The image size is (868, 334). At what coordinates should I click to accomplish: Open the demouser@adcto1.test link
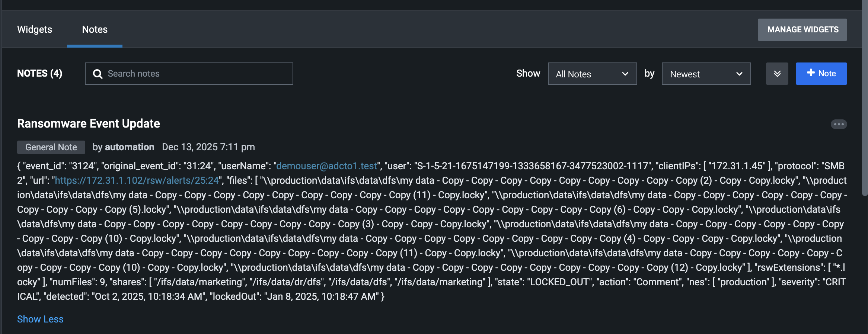tap(326, 166)
